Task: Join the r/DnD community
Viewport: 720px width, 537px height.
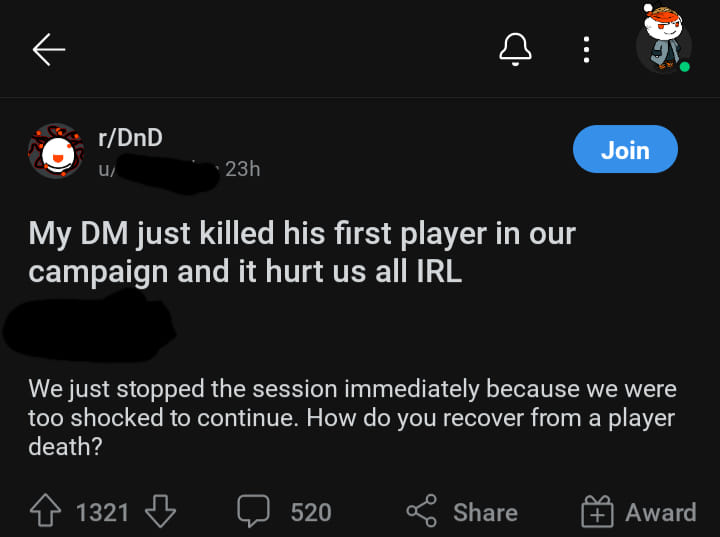Action: coord(625,150)
